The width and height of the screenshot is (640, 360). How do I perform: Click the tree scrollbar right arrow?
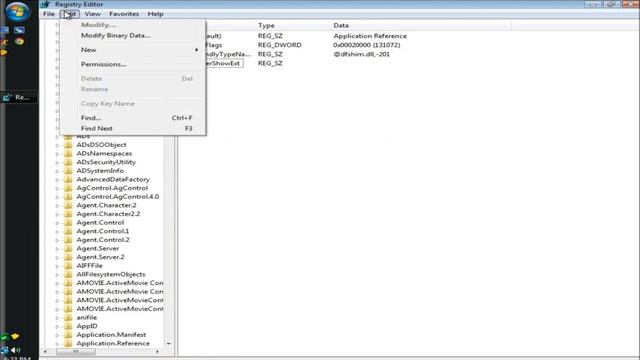pyautogui.click(x=158, y=351)
